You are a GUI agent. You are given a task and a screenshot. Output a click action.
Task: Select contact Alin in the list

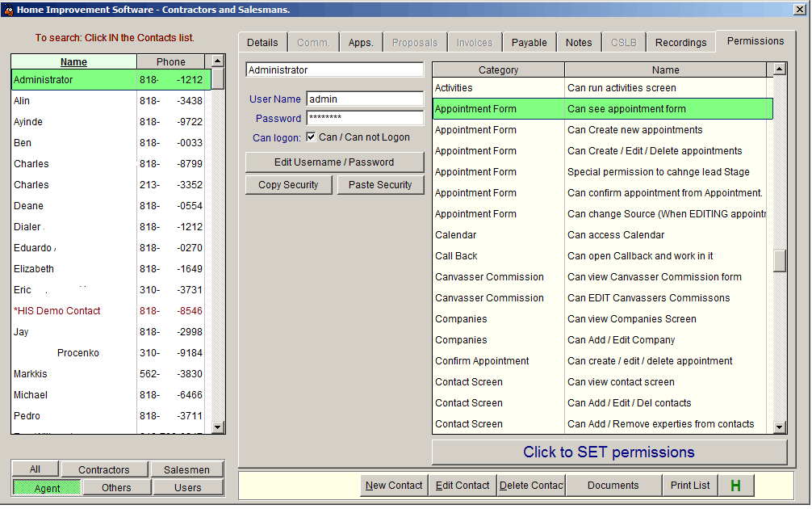pos(111,100)
